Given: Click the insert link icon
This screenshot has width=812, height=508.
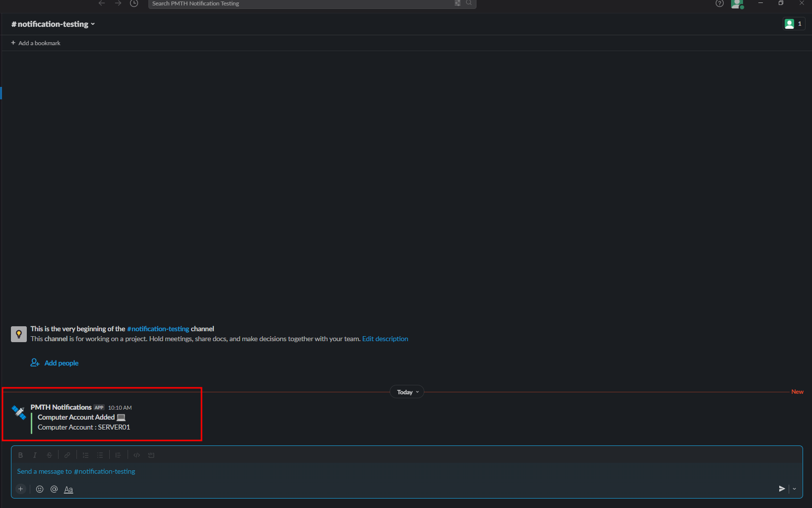Looking at the screenshot, I should coord(67,455).
